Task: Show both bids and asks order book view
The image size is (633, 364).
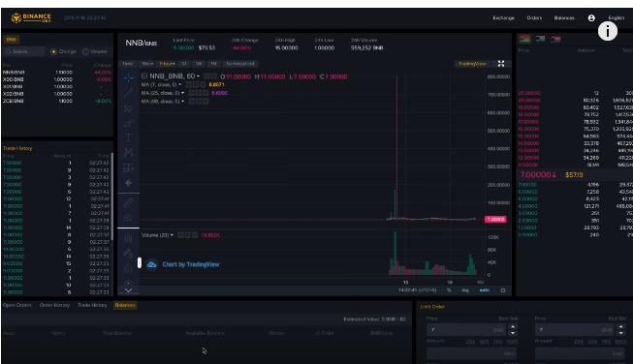Action: pyautogui.click(x=524, y=39)
